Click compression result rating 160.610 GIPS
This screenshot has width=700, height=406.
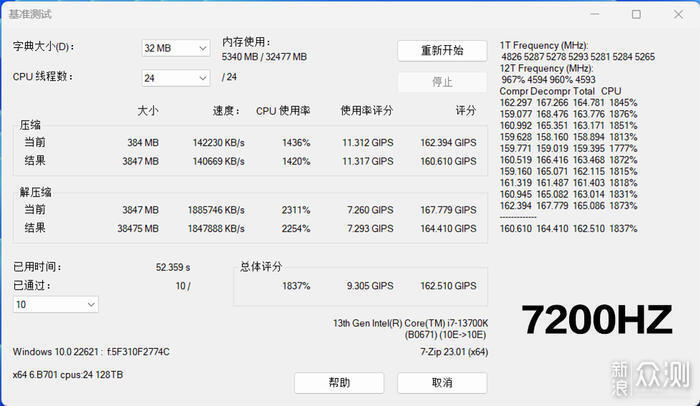point(448,161)
